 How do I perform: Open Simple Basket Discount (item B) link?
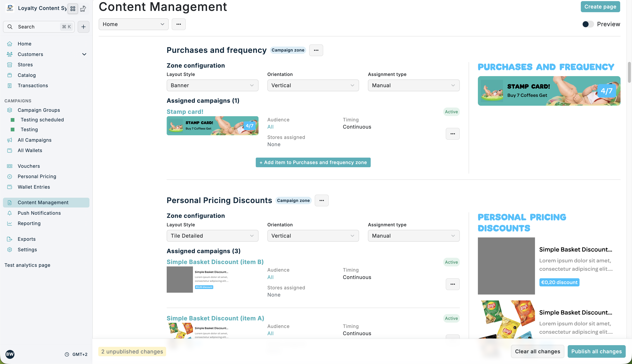tap(215, 262)
